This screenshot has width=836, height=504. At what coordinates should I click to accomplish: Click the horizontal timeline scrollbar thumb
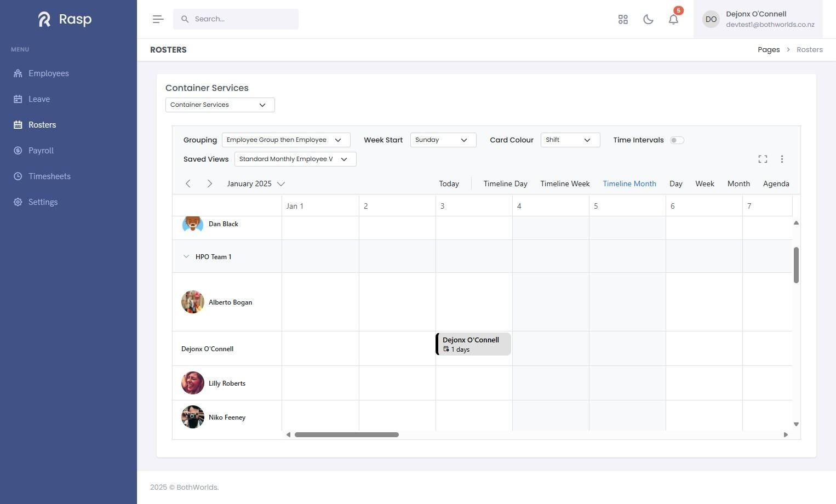coord(347,434)
